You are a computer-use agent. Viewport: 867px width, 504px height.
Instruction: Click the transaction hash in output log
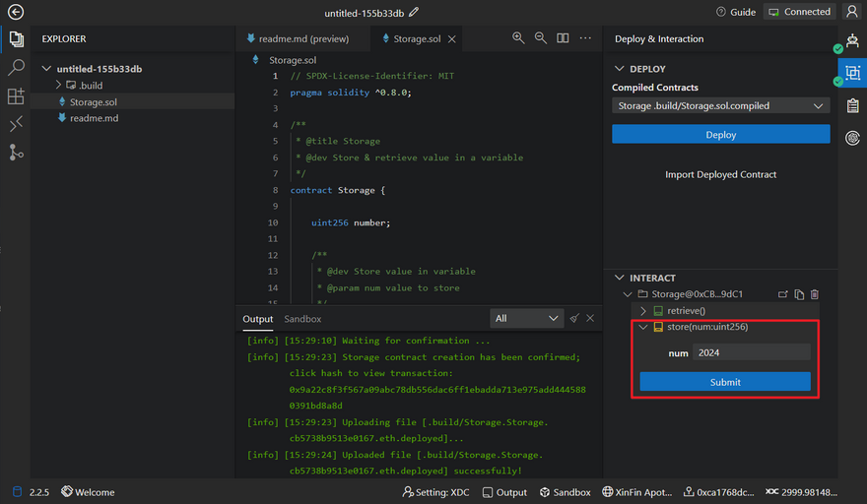tap(437, 398)
